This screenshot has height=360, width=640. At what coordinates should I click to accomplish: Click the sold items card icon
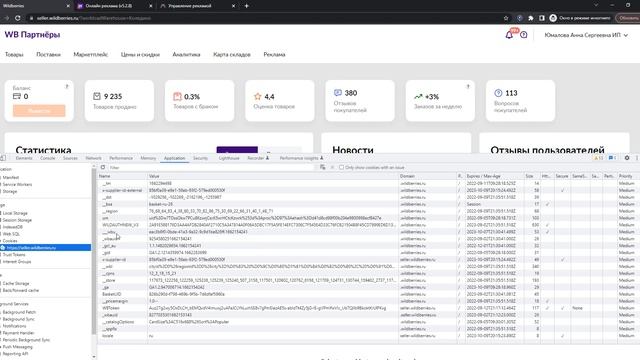97,96
